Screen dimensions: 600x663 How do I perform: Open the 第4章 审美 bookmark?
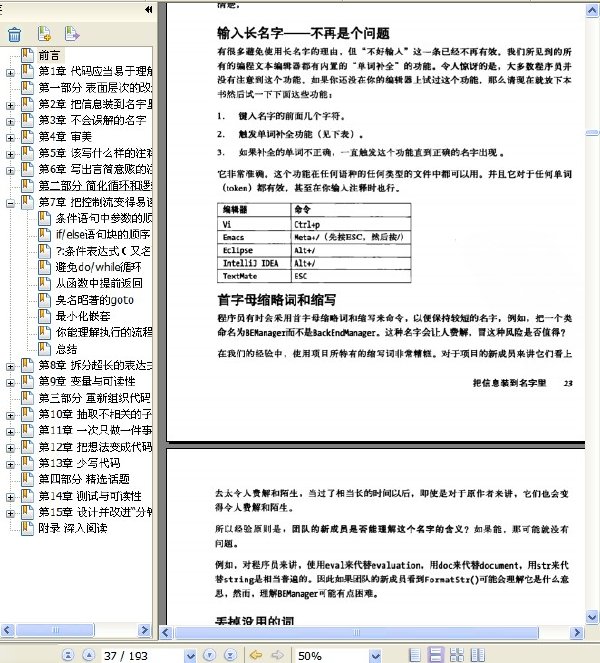coord(65,137)
